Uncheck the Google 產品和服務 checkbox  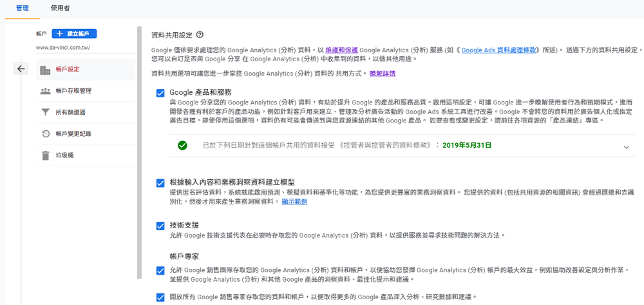pyautogui.click(x=160, y=93)
